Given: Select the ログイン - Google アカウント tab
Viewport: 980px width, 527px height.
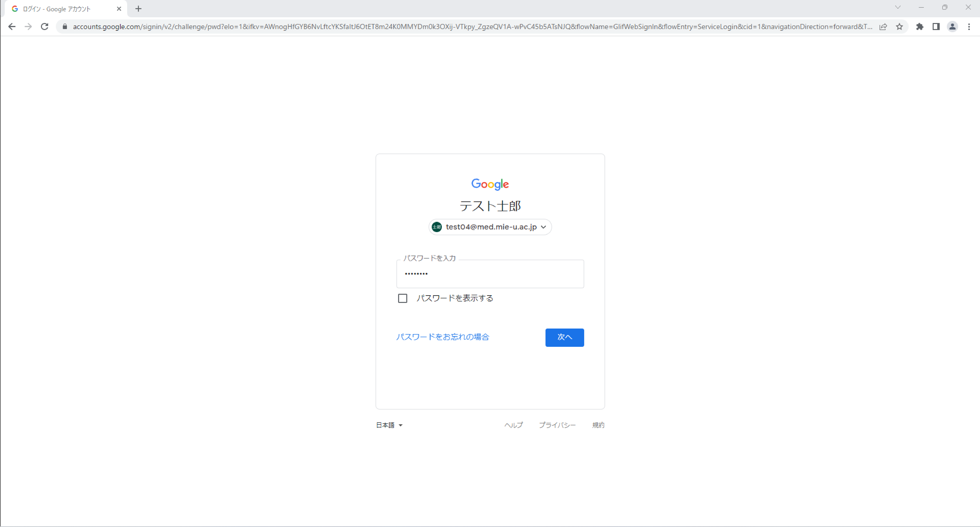Looking at the screenshot, I should [x=65, y=9].
